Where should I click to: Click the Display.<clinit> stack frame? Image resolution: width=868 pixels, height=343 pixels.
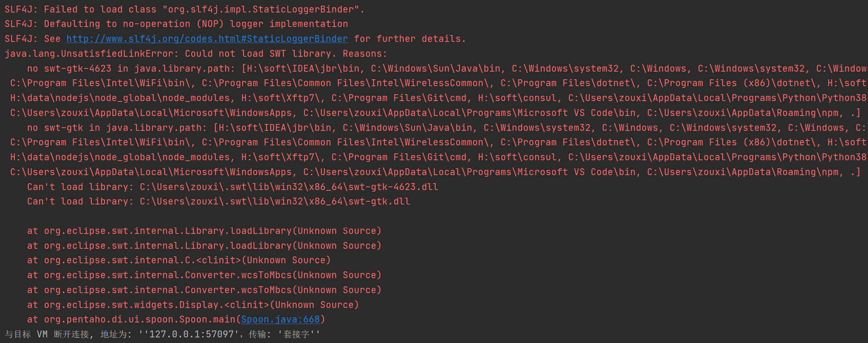coord(192,305)
